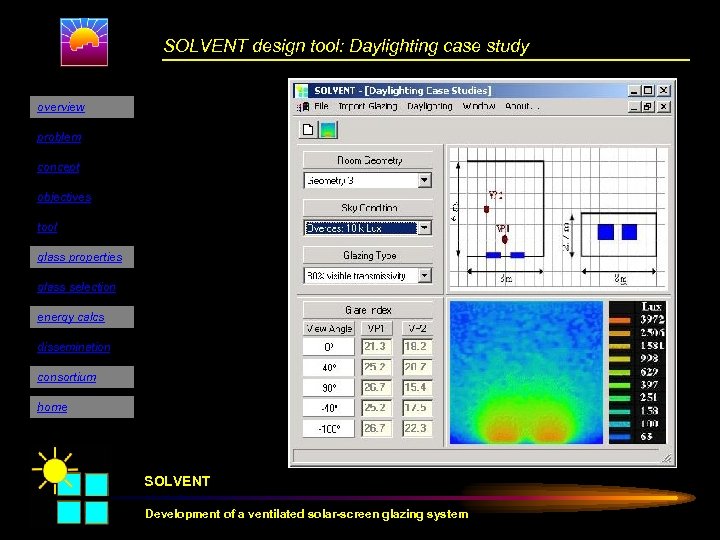The width and height of the screenshot is (720, 540).
Task: Click the VP2 value 22.3
Action: point(416,428)
